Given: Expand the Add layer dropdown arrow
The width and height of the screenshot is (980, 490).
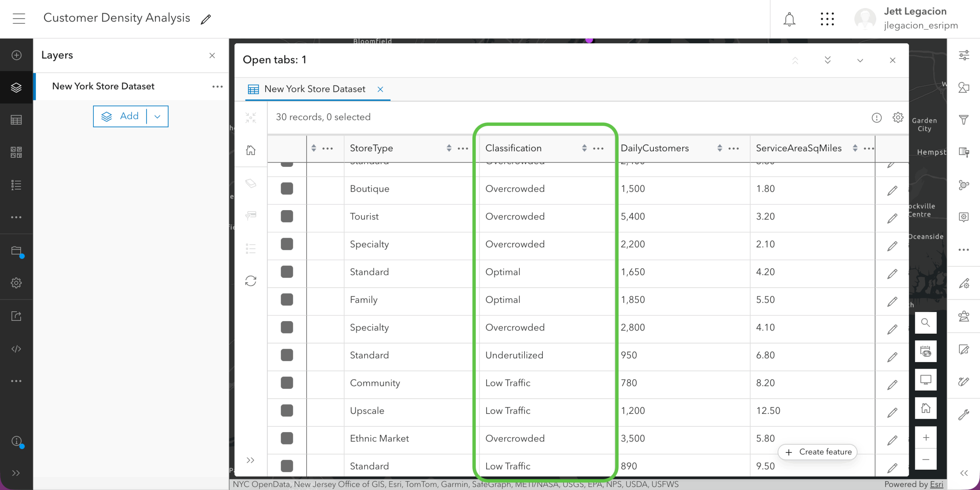Looking at the screenshot, I should (x=157, y=116).
